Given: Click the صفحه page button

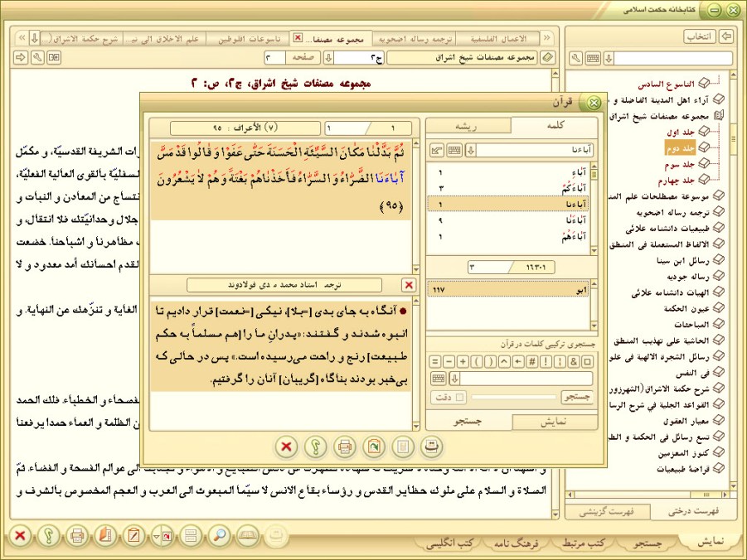Looking at the screenshot, I should 303,58.
